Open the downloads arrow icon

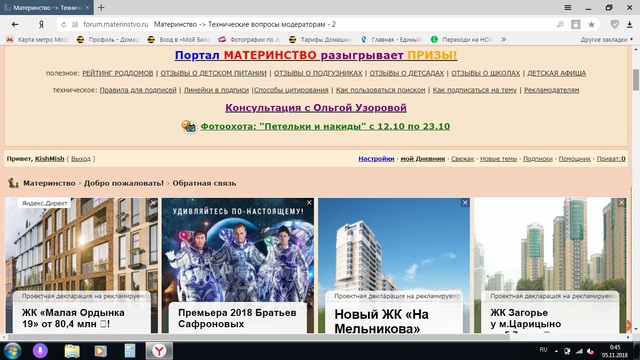[x=630, y=24]
